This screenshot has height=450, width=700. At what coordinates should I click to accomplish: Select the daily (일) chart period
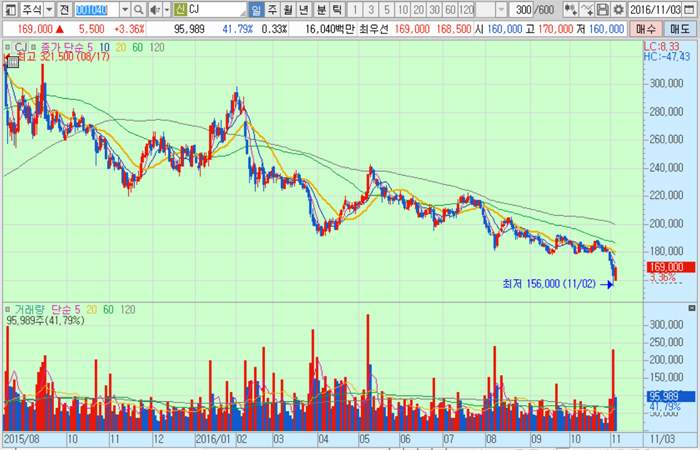pos(256,9)
